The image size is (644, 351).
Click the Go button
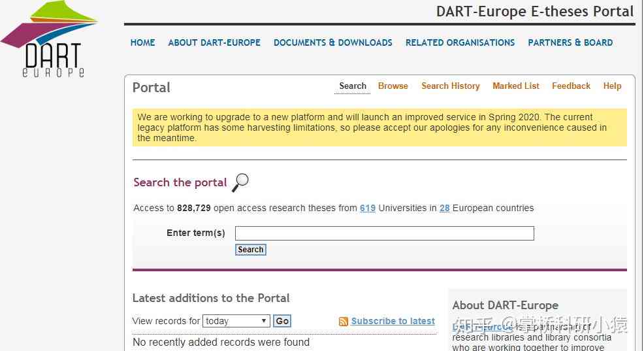point(282,321)
